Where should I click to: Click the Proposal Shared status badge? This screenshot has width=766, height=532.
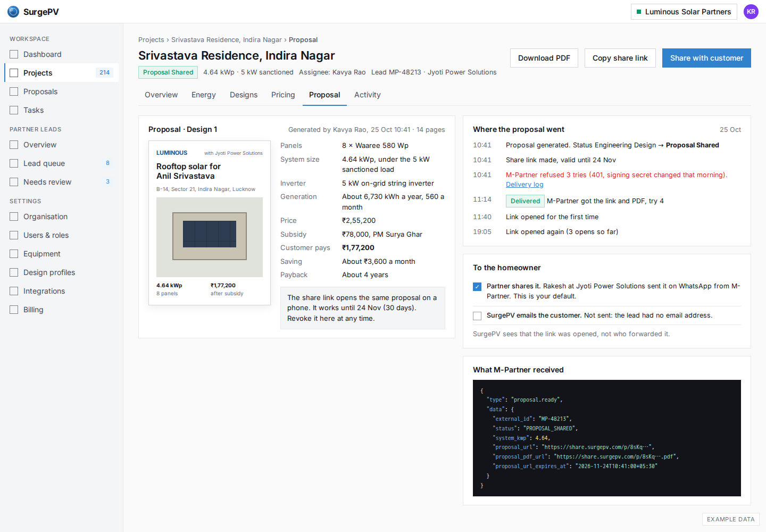click(168, 72)
